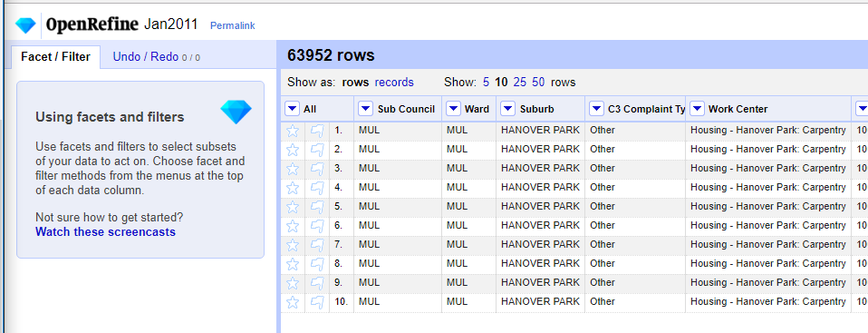
Task: Click the Sub Council cell in row 1
Action: (x=398, y=131)
